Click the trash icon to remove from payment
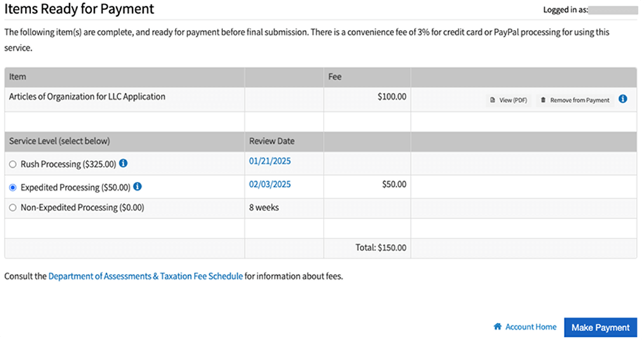 (543, 100)
